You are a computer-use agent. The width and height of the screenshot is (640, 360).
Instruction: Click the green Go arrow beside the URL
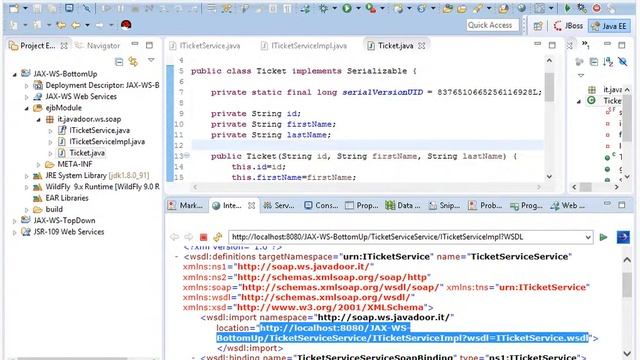pyautogui.click(x=603, y=237)
